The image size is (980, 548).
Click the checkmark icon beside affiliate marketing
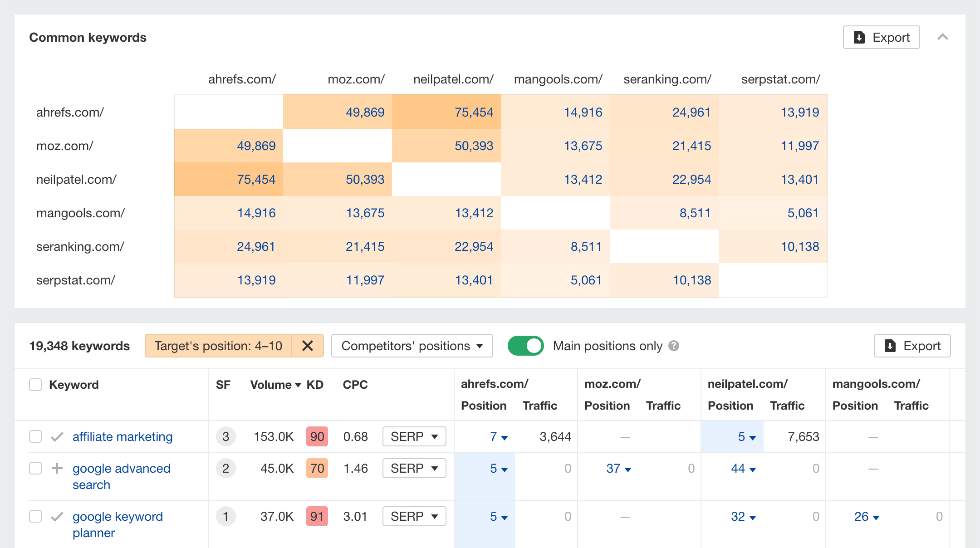click(x=57, y=436)
